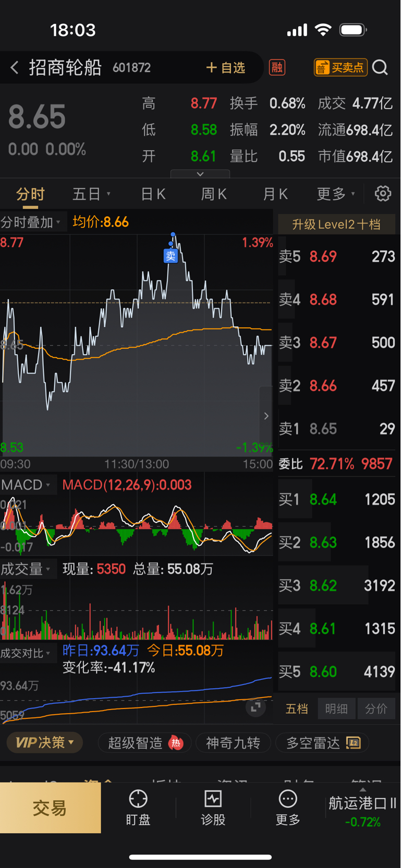
Task: Open the search magnifier icon
Action: pos(381,67)
